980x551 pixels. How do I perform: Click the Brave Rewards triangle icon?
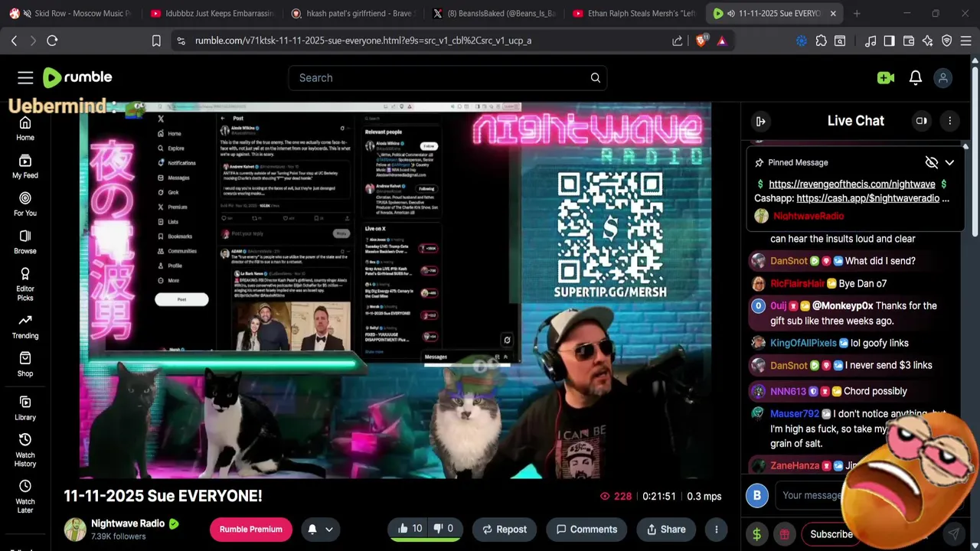721,41
